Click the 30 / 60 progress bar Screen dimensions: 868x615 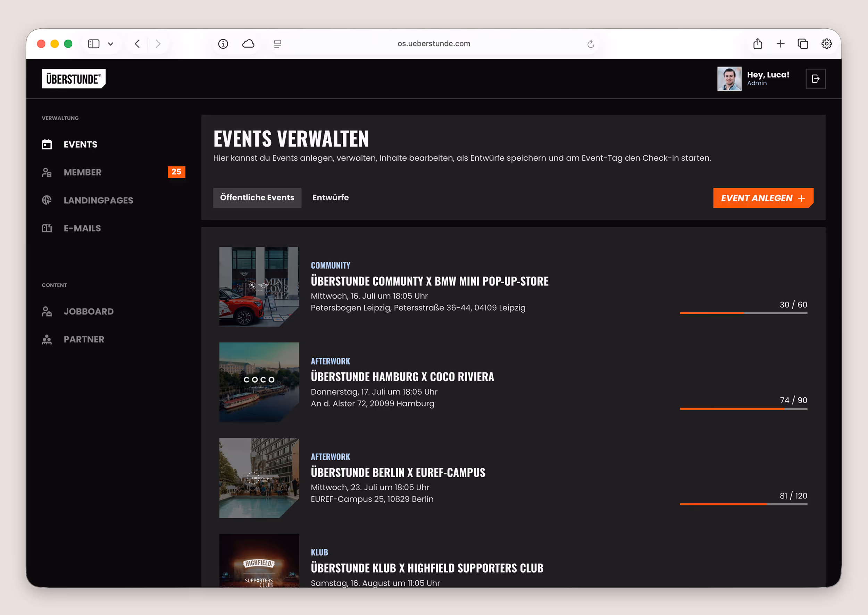743,313
